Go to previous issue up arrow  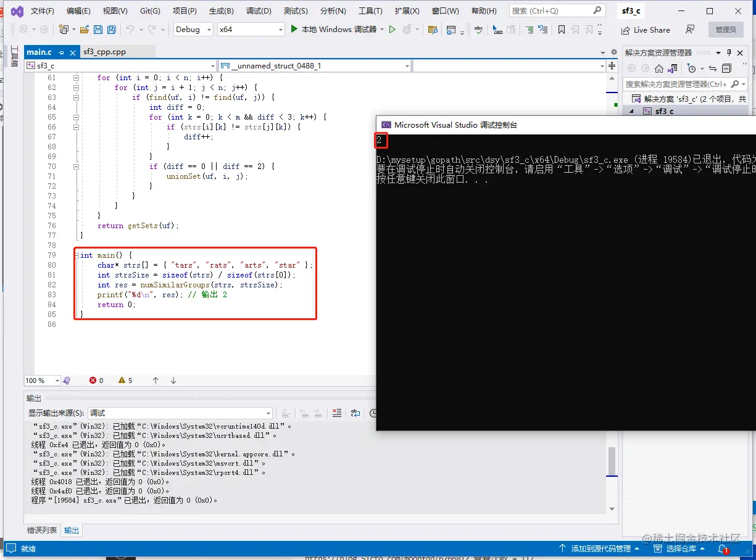click(x=156, y=381)
